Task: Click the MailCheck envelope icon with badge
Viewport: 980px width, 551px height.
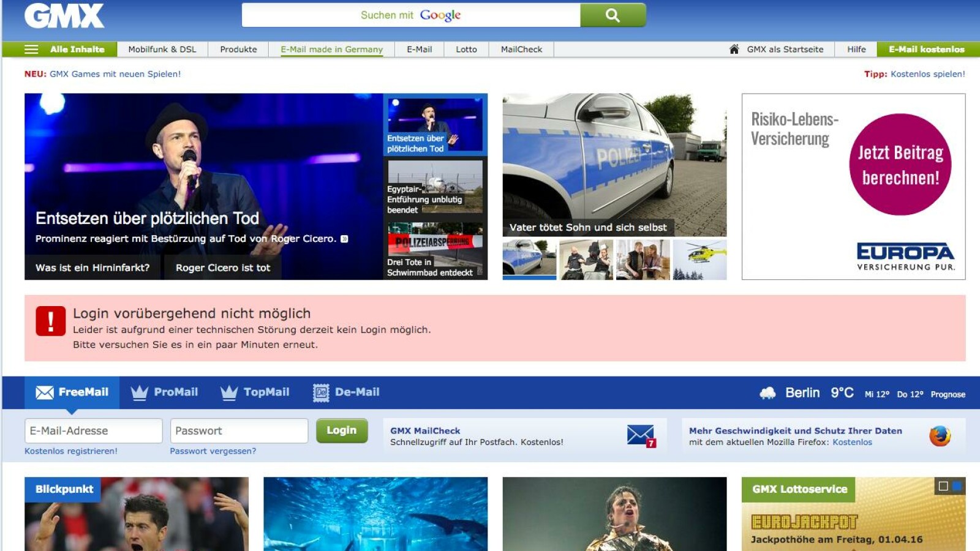Action: coord(641,436)
